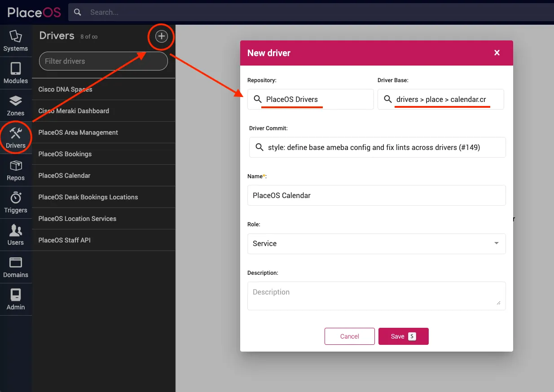The height and width of the screenshot is (392, 554).
Task: Open the Admin section
Action: [16, 299]
